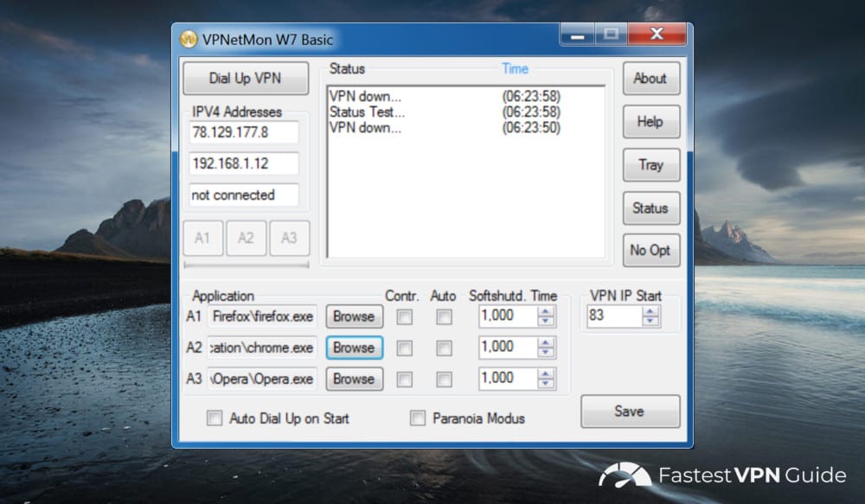Decrease A2 Softshutd. Time with down arrow
The image size is (865, 504).
(546, 353)
